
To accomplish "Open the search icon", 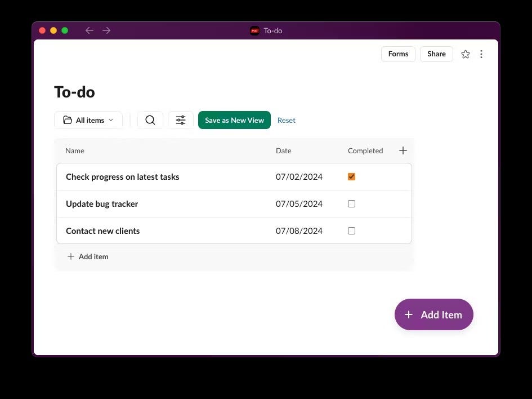I will click(150, 119).
